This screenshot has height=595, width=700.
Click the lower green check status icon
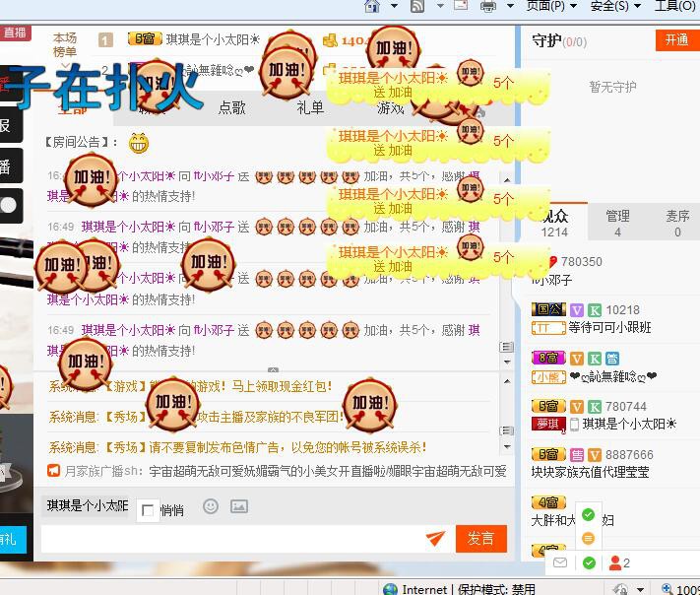pyautogui.click(x=589, y=562)
